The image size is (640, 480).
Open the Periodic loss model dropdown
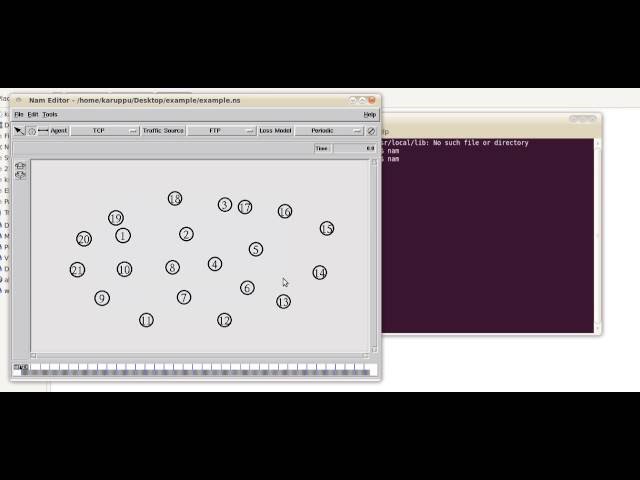tap(329, 131)
